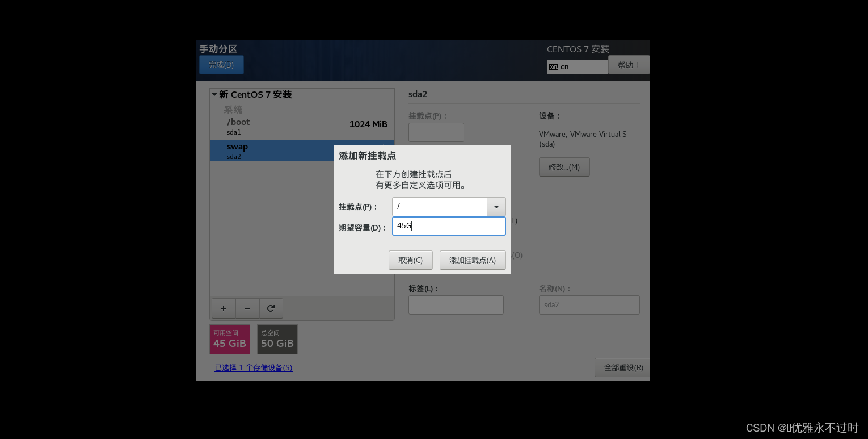The height and width of the screenshot is (439, 868).
Task: Click the background 挂载点(P) field in the sda2 panel
Action: click(436, 132)
